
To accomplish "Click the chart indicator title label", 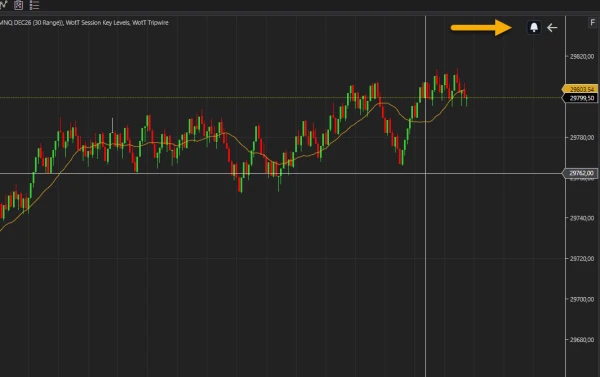I will (x=84, y=23).
